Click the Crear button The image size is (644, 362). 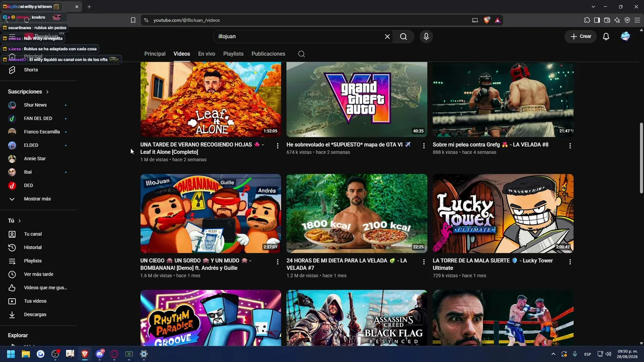(581, 37)
